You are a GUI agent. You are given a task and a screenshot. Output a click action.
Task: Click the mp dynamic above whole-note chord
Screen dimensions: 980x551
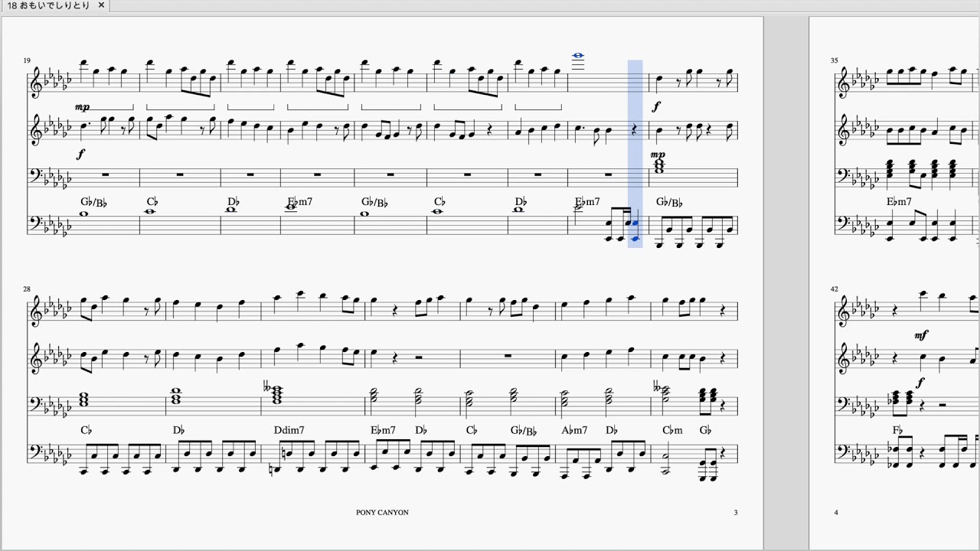(658, 155)
